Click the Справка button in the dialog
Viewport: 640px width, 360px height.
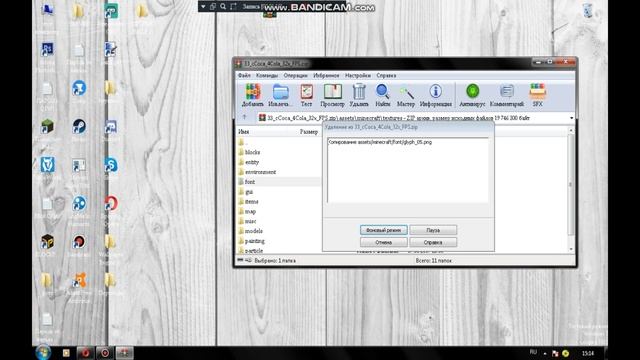[433, 242]
